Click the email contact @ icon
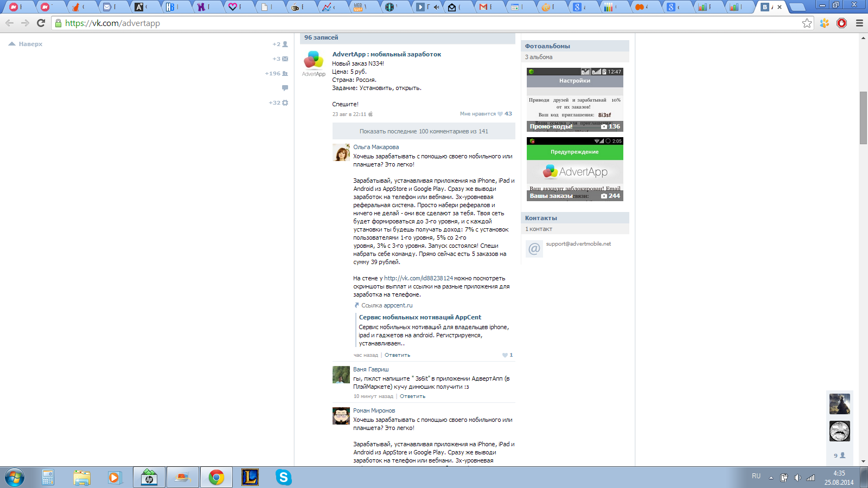This screenshot has height=488, width=868. coord(534,248)
